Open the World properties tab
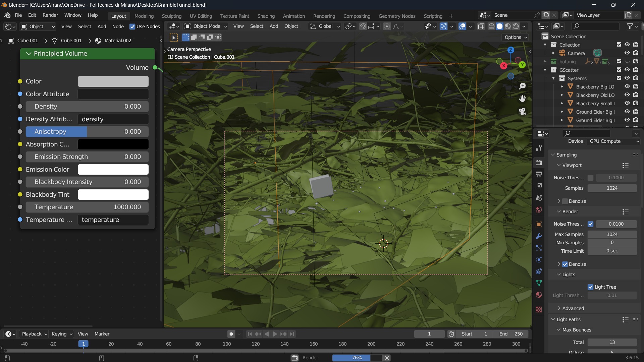 click(x=539, y=209)
